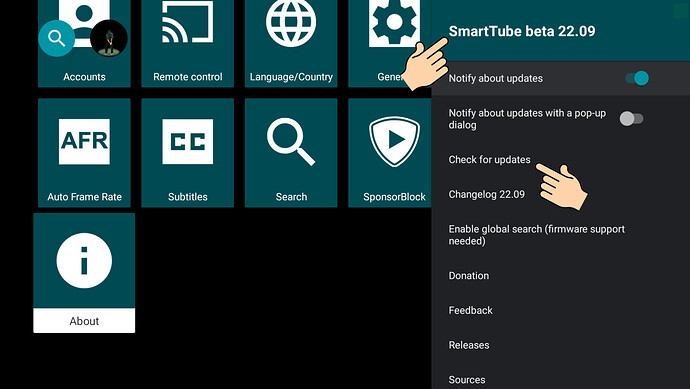Open Remote control settings tile

187,44
